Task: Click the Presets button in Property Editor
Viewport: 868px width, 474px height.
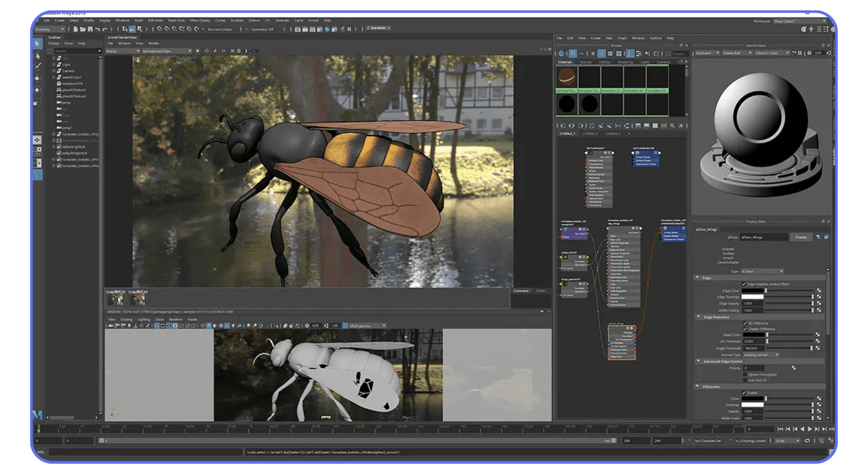Action: (x=801, y=237)
